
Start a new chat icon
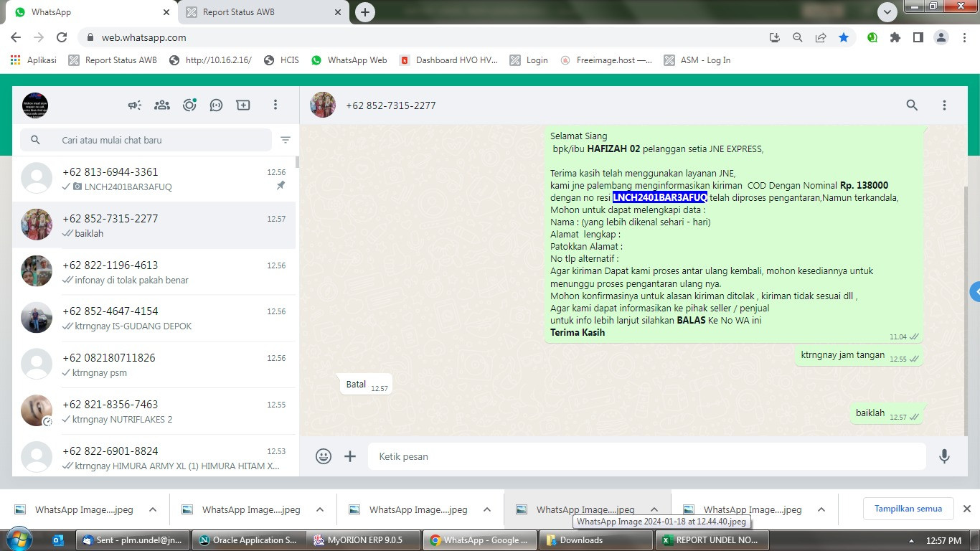click(x=243, y=105)
